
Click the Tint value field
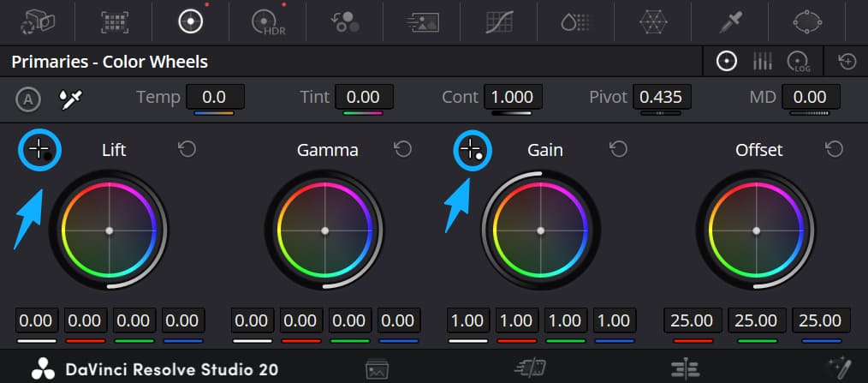tap(365, 97)
